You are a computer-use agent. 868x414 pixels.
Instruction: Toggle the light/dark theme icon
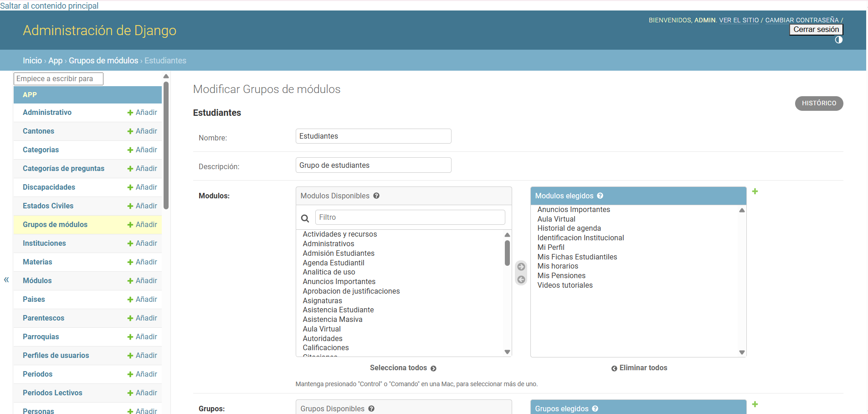point(838,40)
